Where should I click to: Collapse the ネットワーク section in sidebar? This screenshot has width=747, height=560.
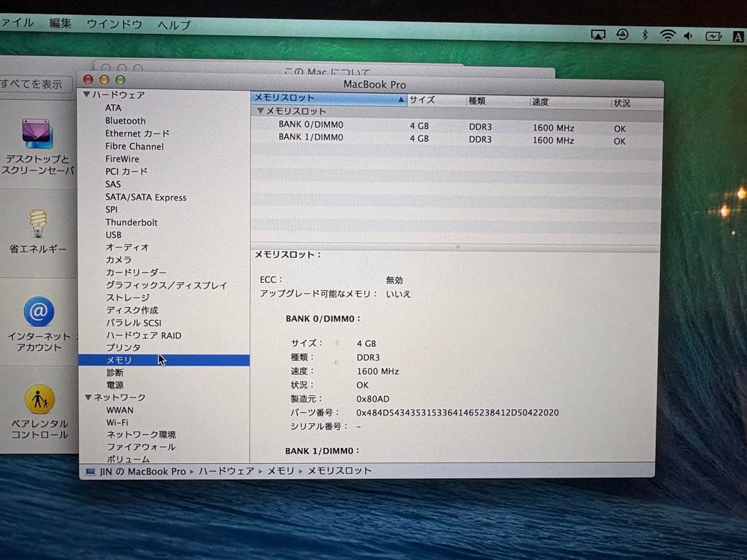88,397
